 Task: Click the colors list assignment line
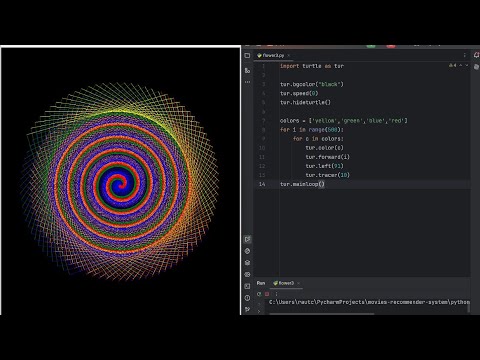(x=343, y=121)
